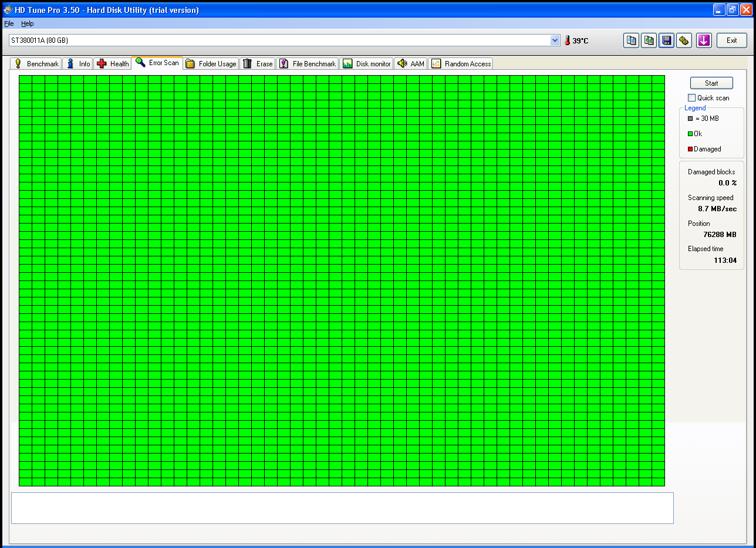The image size is (756, 548).
Task: Open the AAM tab
Action: (x=411, y=64)
